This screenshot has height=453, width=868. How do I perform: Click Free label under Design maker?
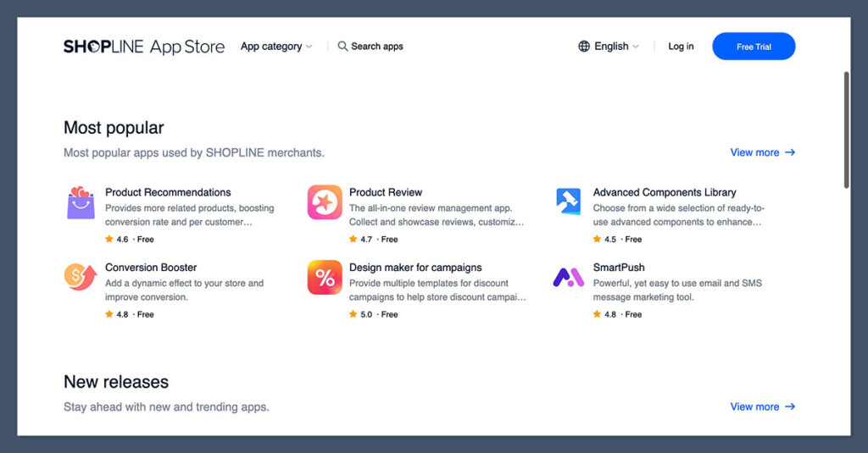389,314
